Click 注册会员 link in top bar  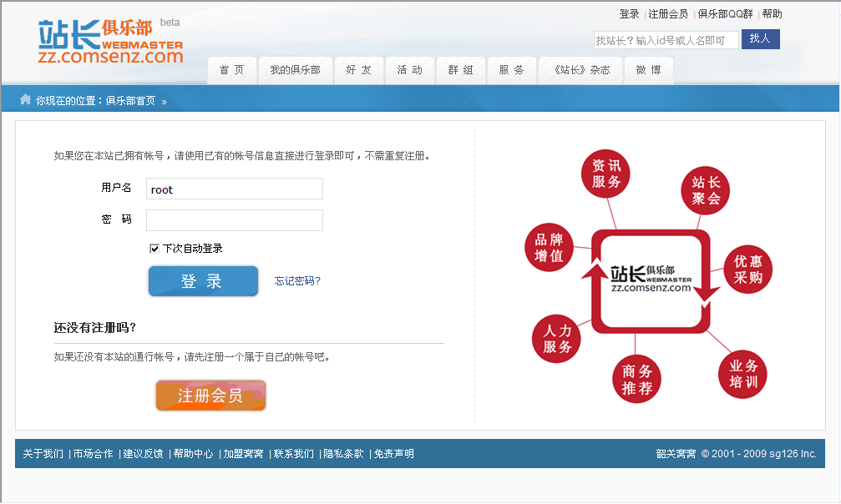(668, 14)
